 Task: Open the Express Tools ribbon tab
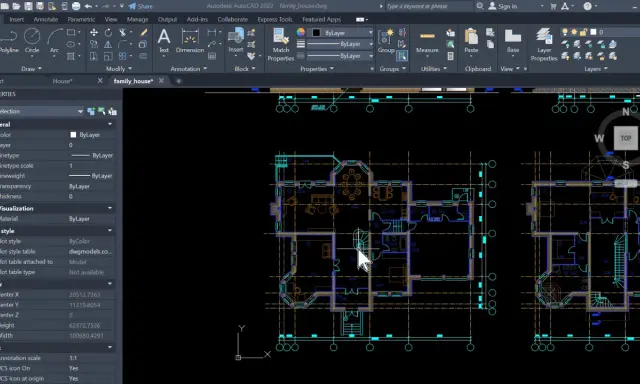tap(275, 19)
